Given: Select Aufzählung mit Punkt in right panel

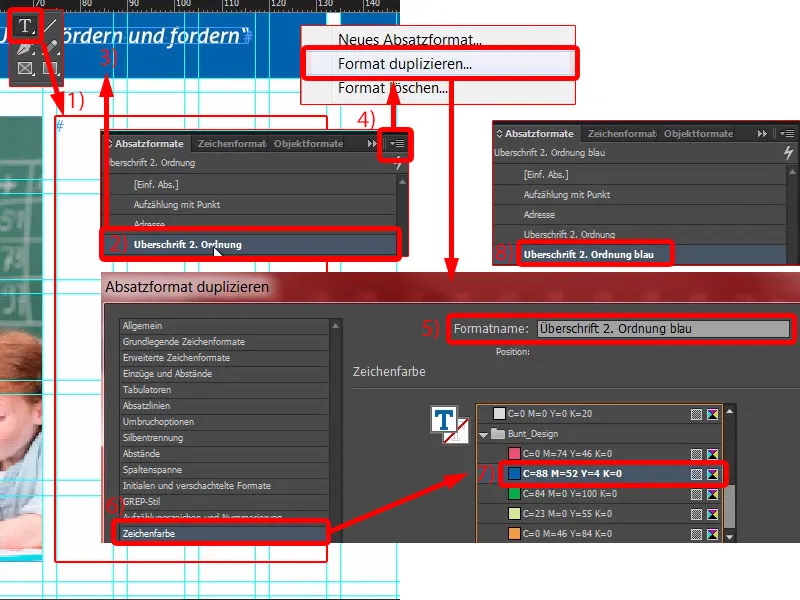Looking at the screenshot, I should tap(640, 194).
